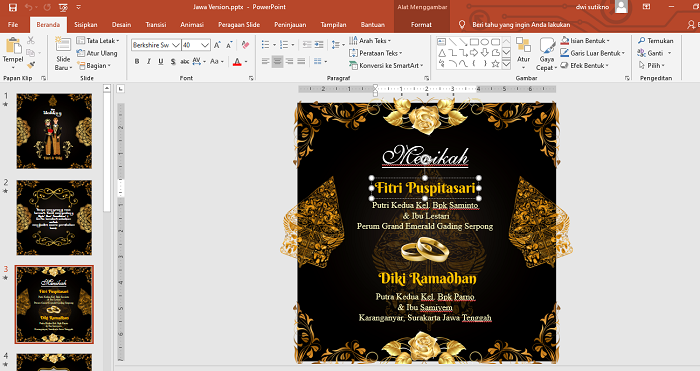
Task: Open Gaya Cepat quick styles
Action: click(x=547, y=54)
